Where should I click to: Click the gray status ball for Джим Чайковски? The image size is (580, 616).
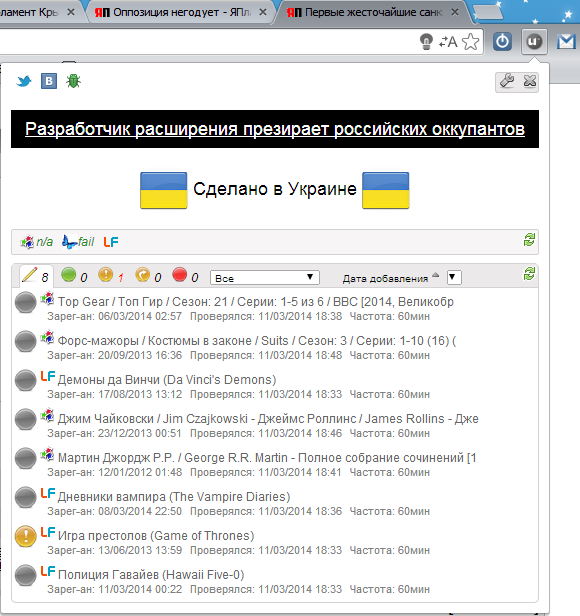pos(26,419)
